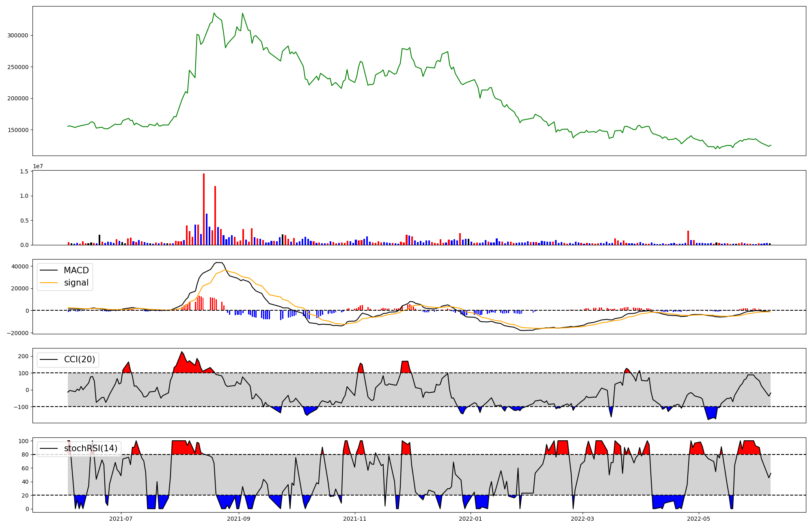812x528 pixels.
Task: Click the -20000 MACD axis tick label
Action: pos(18,333)
